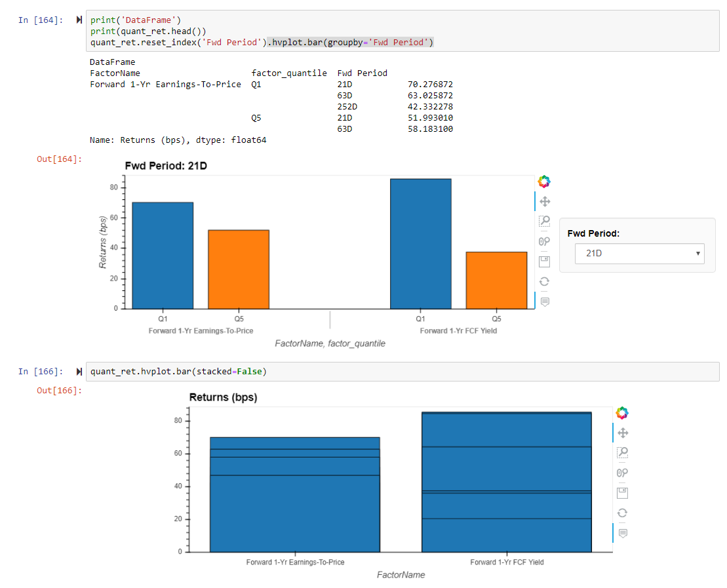Screen dimensions: 727x588
Task: Click the Bokeh logo on the top chart
Action: [544, 182]
